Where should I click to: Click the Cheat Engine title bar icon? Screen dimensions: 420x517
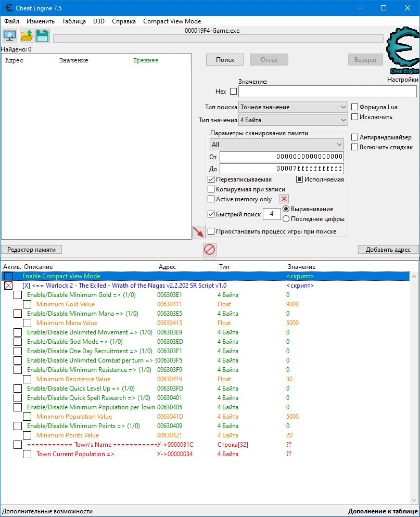[x=8, y=8]
